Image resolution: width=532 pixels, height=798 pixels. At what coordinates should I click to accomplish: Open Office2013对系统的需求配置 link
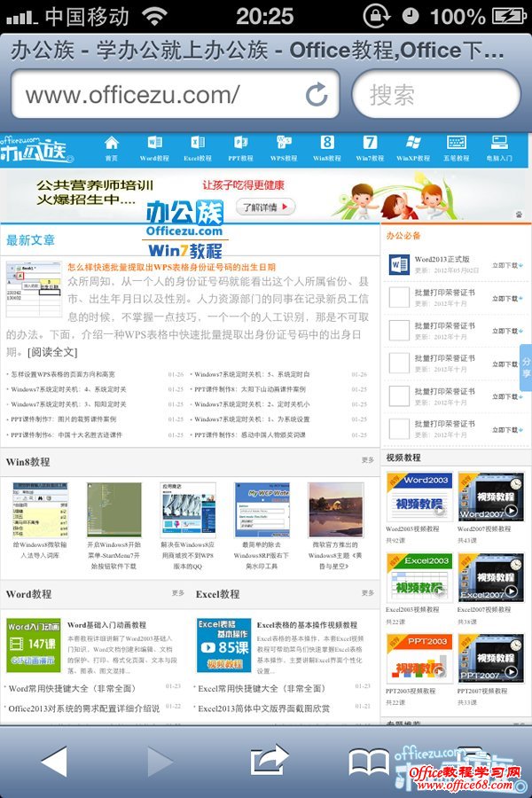[83, 708]
